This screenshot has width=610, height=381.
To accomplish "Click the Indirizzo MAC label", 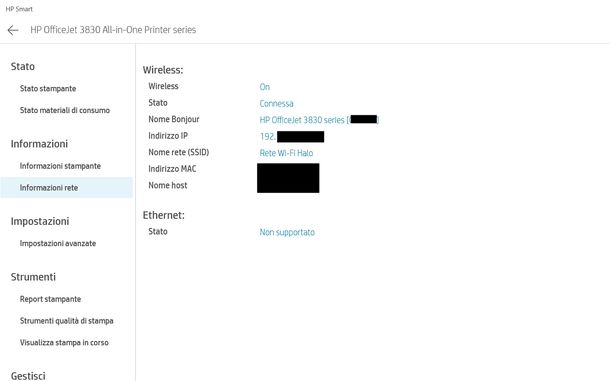I will click(172, 169).
